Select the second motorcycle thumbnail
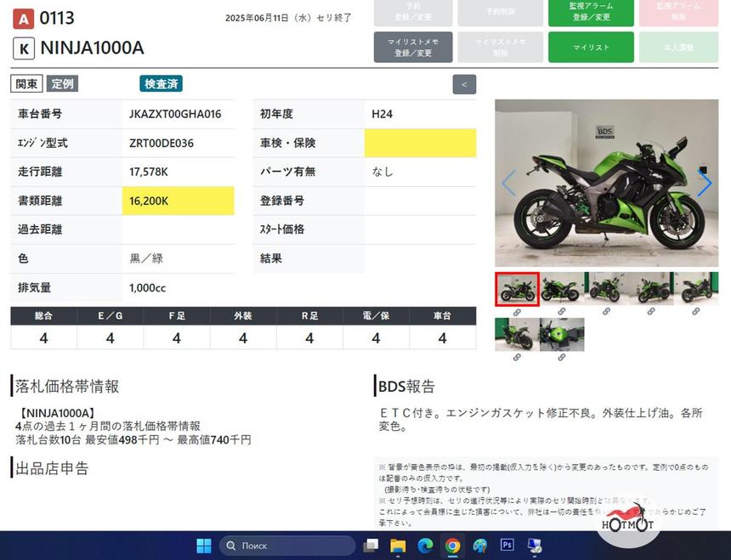 (x=561, y=289)
